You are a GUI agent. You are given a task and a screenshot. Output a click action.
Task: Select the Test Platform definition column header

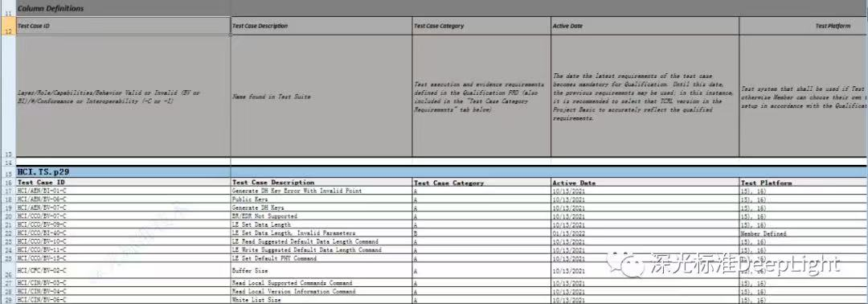click(x=803, y=26)
